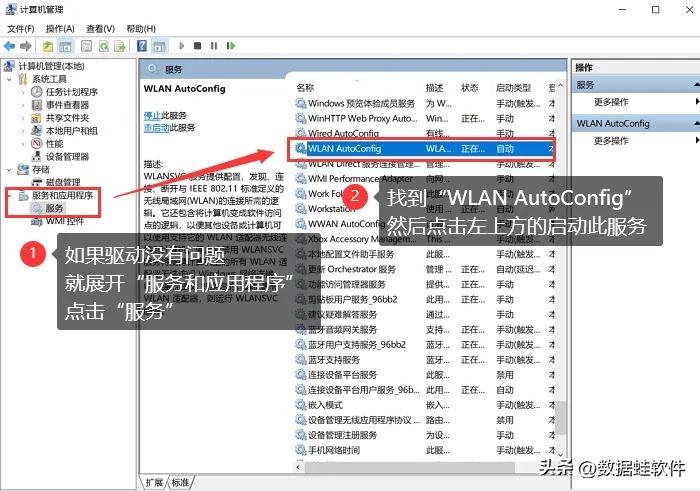Open 更多操作 under 服务 section

coord(611,102)
